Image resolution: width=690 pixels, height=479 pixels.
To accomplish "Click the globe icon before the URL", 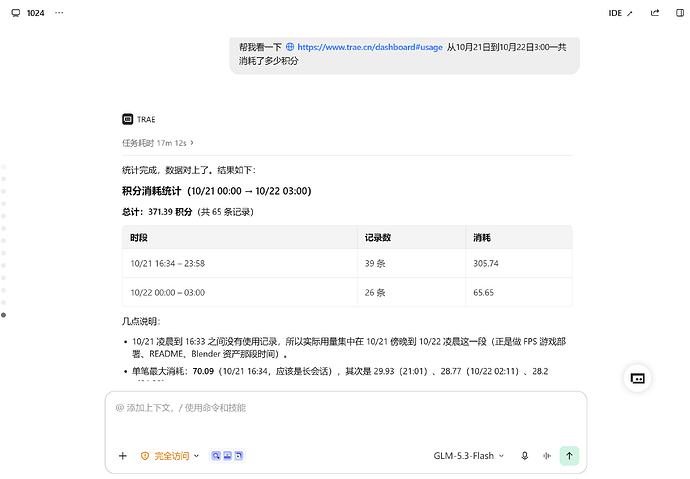I will [290, 47].
